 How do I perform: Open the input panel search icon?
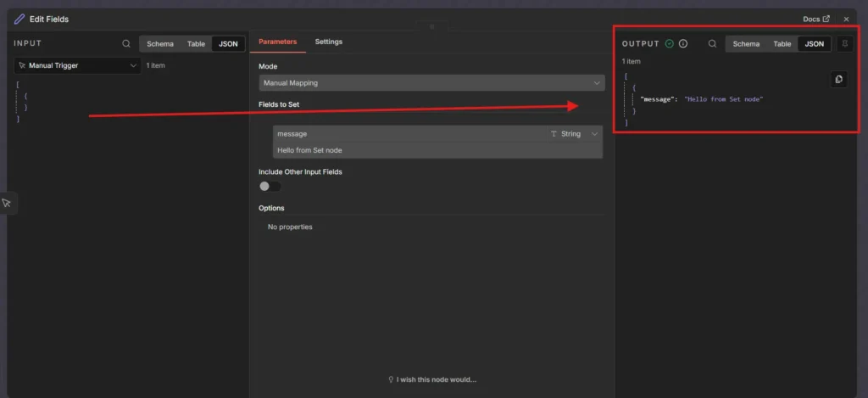click(126, 44)
